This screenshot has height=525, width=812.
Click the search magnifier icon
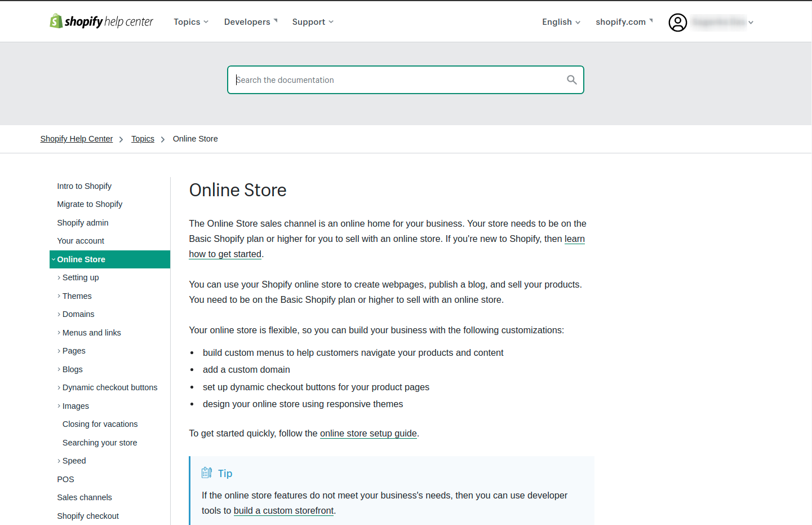571,80
